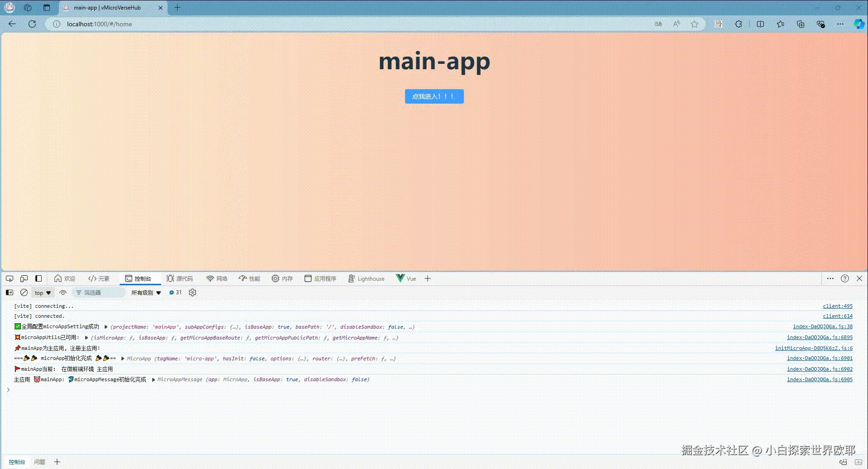Click the 点我进入 button on the page
This screenshot has height=469, width=868.
[x=434, y=96]
